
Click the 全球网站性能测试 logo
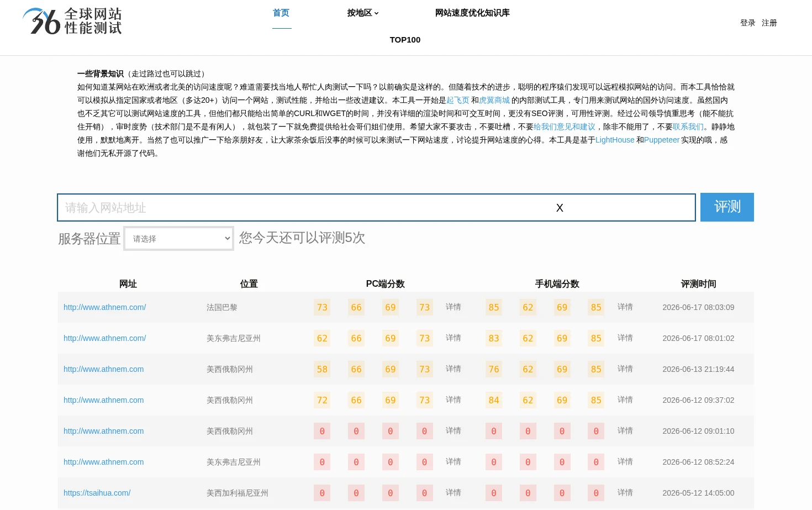(x=72, y=21)
